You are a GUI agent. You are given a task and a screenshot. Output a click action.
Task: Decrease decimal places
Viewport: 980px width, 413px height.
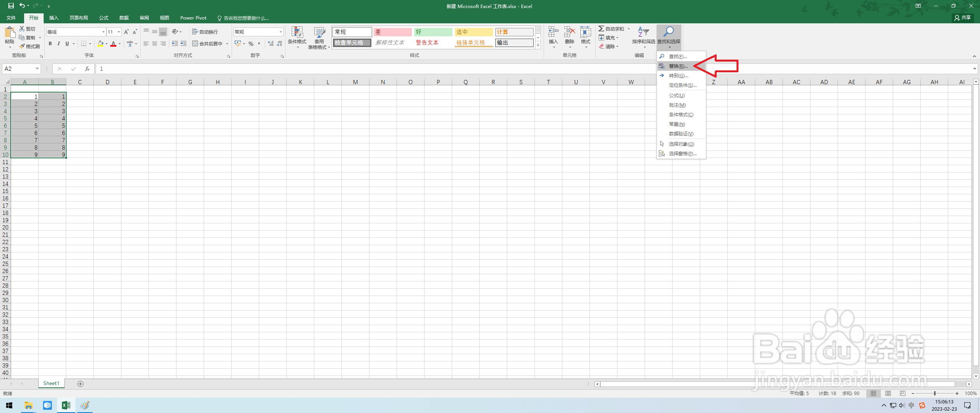coord(279,44)
